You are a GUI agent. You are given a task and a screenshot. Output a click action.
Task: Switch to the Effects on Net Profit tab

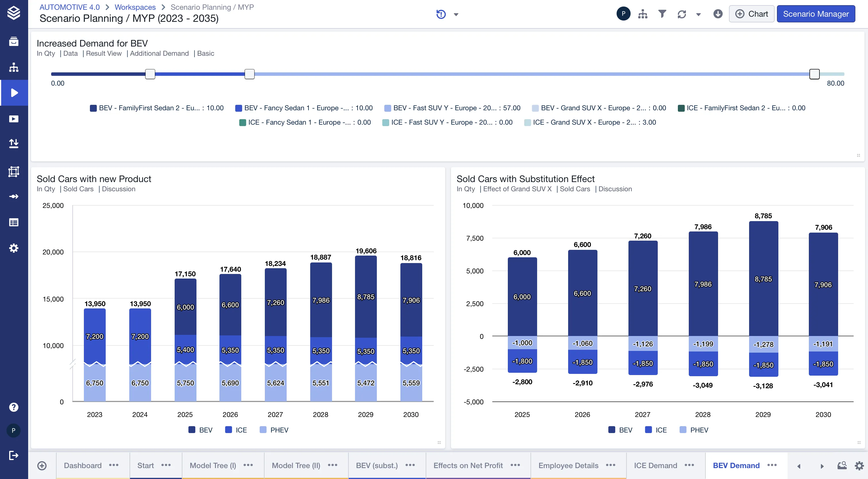point(468,465)
